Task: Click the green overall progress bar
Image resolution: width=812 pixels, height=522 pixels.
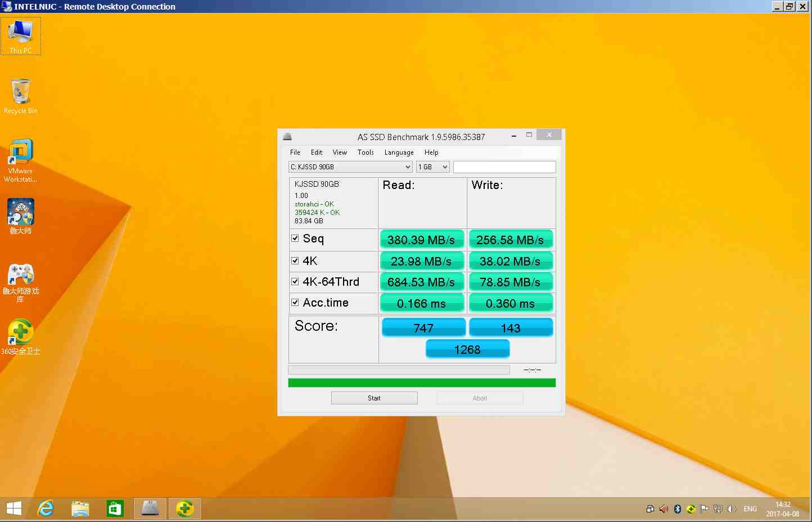Action: tap(422, 382)
